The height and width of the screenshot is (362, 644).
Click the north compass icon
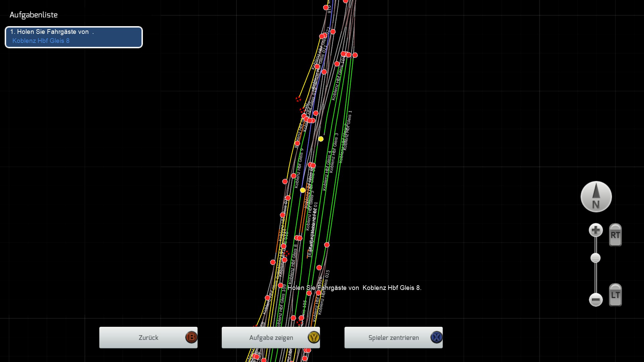[x=596, y=197]
